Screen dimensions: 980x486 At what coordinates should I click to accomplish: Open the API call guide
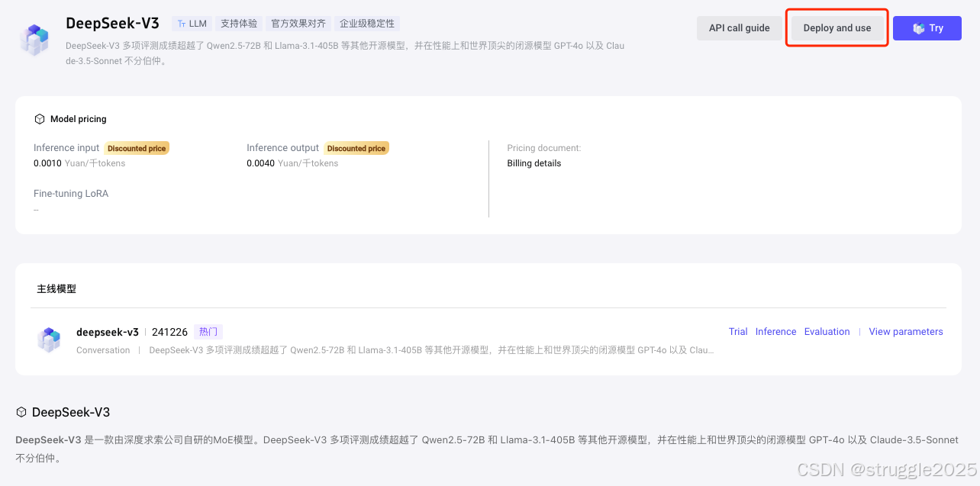[x=739, y=28]
